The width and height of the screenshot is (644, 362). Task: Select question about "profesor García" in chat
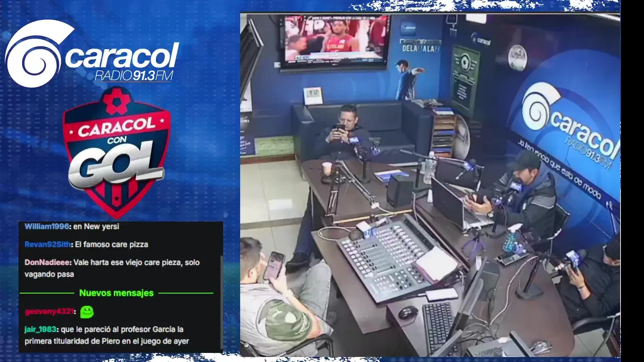coord(107,335)
